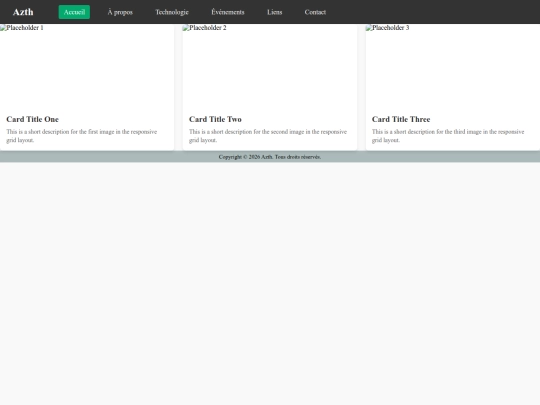Open the Accueil nav item
The height and width of the screenshot is (405, 540).
[74, 12]
